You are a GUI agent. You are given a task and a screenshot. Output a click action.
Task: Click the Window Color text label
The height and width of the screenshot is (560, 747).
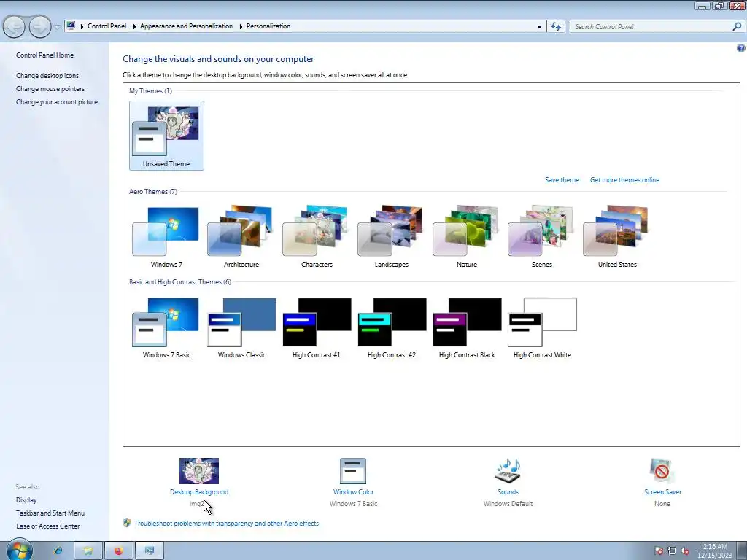tap(353, 492)
